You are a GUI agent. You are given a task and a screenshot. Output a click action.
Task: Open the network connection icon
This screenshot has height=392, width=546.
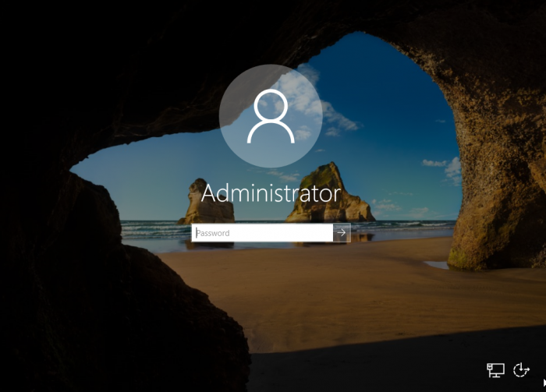tap(495, 370)
